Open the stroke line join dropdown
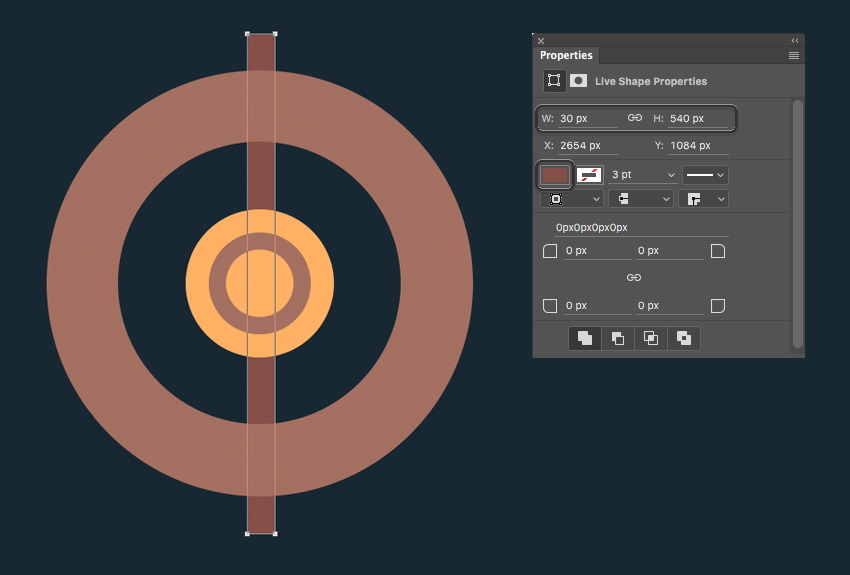The height and width of the screenshot is (575, 850). pos(703,199)
